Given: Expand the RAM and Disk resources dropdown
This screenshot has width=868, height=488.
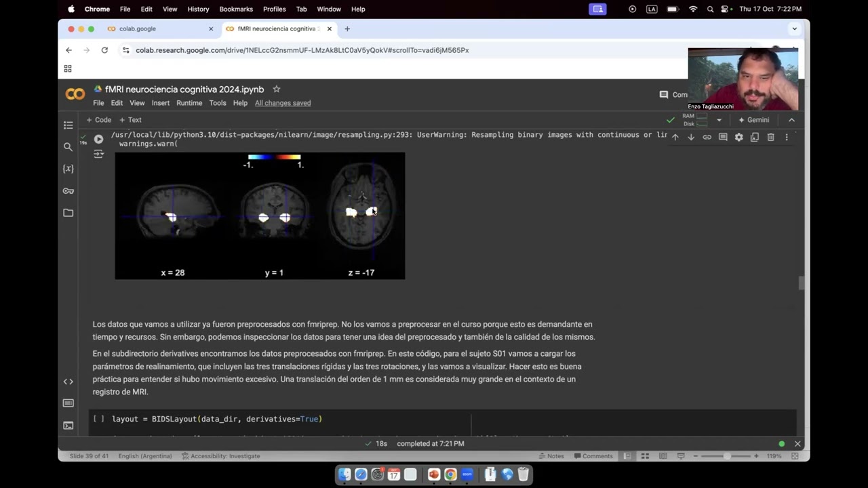Looking at the screenshot, I should tap(719, 120).
